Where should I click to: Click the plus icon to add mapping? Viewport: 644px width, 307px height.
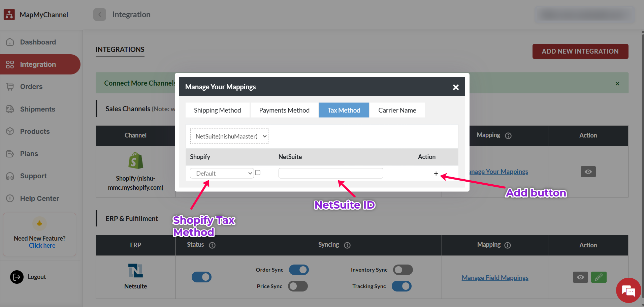coord(436,174)
